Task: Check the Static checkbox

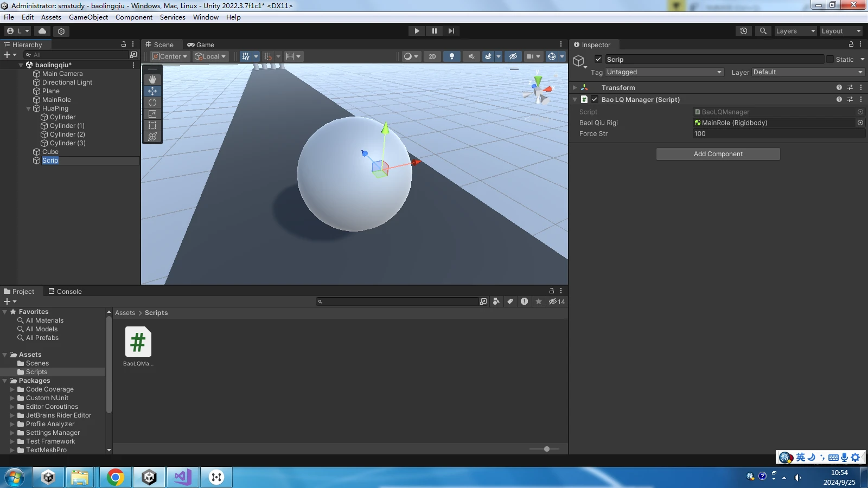Action: (x=830, y=59)
